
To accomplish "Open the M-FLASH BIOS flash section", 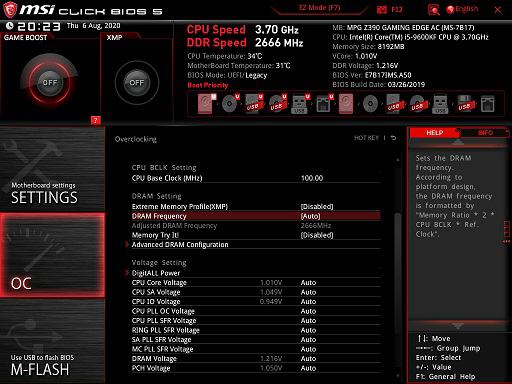I will (x=52, y=341).
